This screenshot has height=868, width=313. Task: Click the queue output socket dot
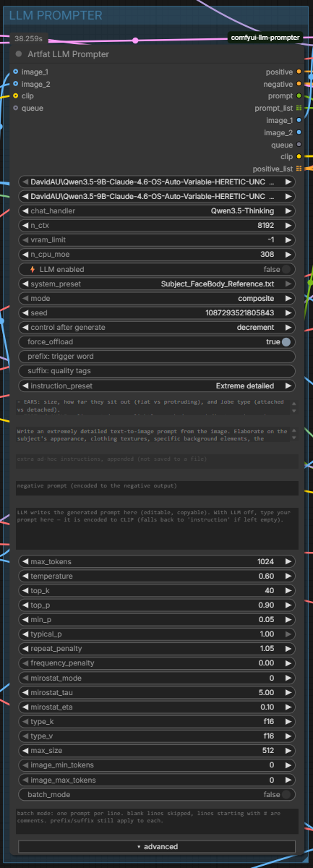tap(299, 145)
